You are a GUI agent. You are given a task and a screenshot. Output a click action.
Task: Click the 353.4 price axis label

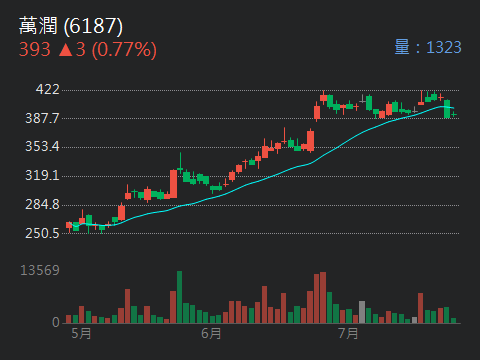(42, 146)
